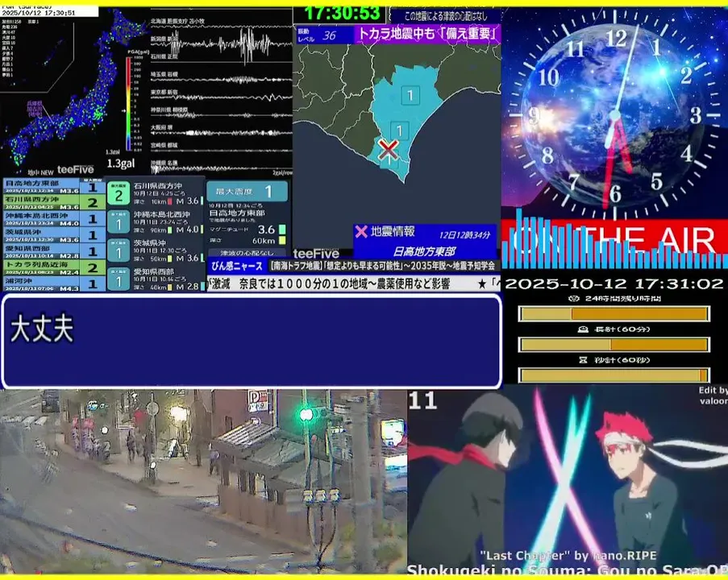
Task: Click the 大丈夫 text in blue message box
Action: point(42,329)
